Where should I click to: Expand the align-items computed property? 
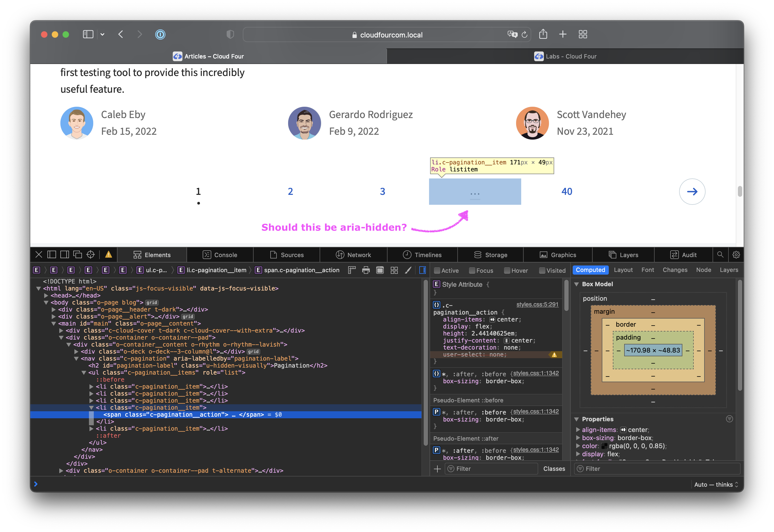(x=578, y=430)
